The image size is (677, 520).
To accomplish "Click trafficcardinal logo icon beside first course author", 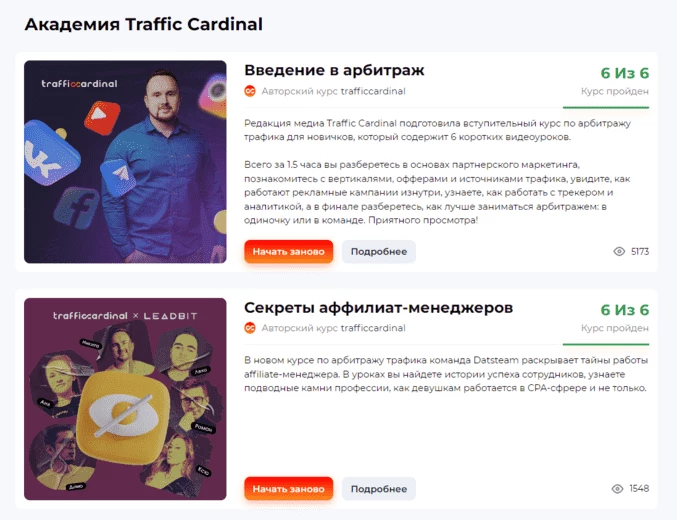I will 250,91.
